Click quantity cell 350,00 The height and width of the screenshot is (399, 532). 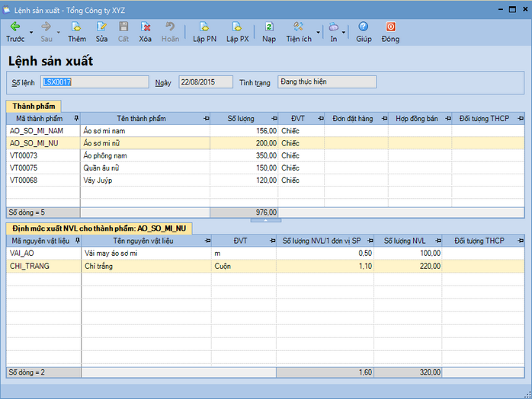(244, 155)
